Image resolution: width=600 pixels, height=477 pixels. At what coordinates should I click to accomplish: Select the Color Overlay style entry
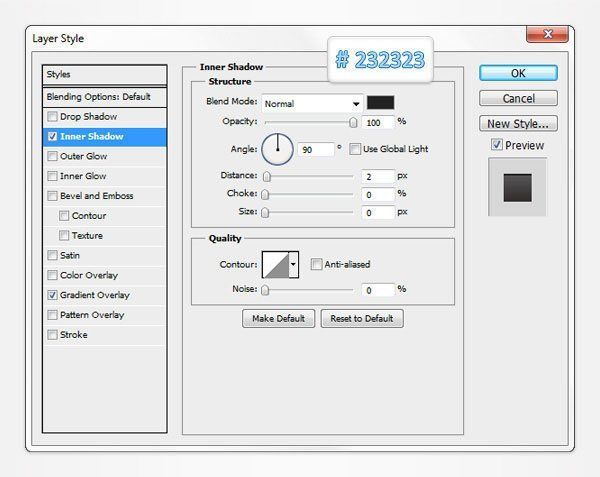[105, 275]
